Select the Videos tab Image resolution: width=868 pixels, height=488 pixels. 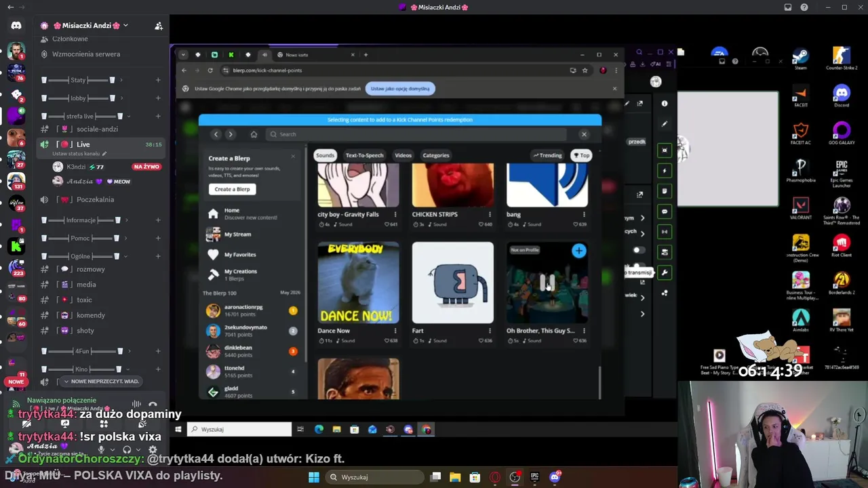(403, 155)
